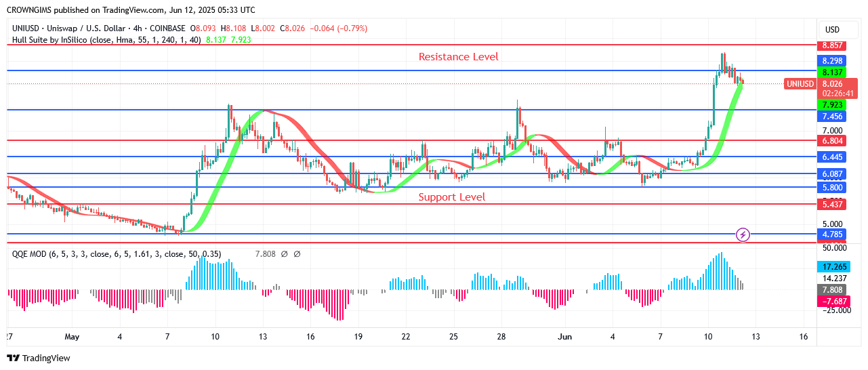Click the Support Level annotation text
The width and height of the screenshot is (868, 370).
click(x=451, y=197)
